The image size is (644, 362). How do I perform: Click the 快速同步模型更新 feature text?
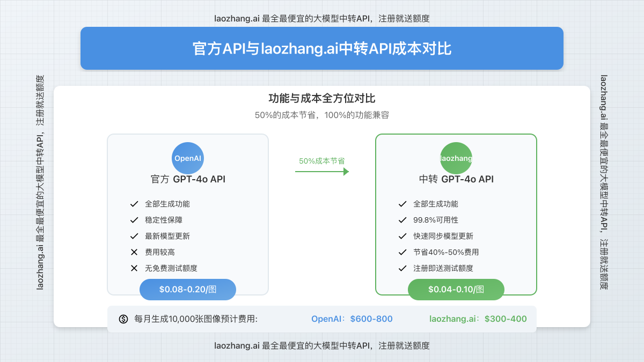(x=443, y=236)
